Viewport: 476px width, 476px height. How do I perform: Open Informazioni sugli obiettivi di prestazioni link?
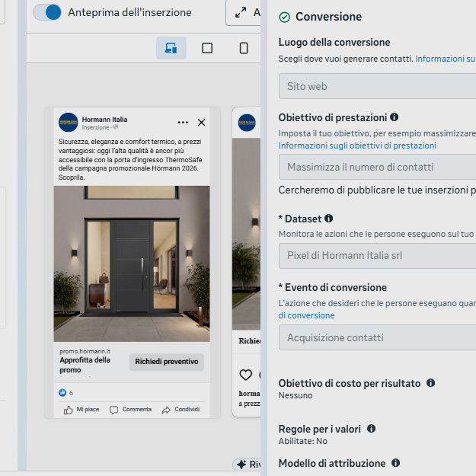point(357,145)
